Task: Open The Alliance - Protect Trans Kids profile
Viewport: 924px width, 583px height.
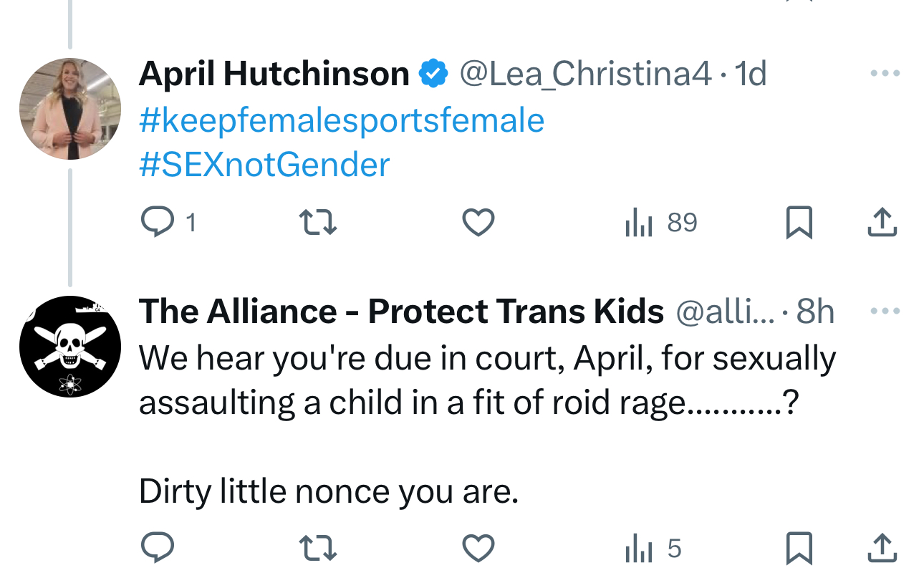Action: click(x=401, y=311)
